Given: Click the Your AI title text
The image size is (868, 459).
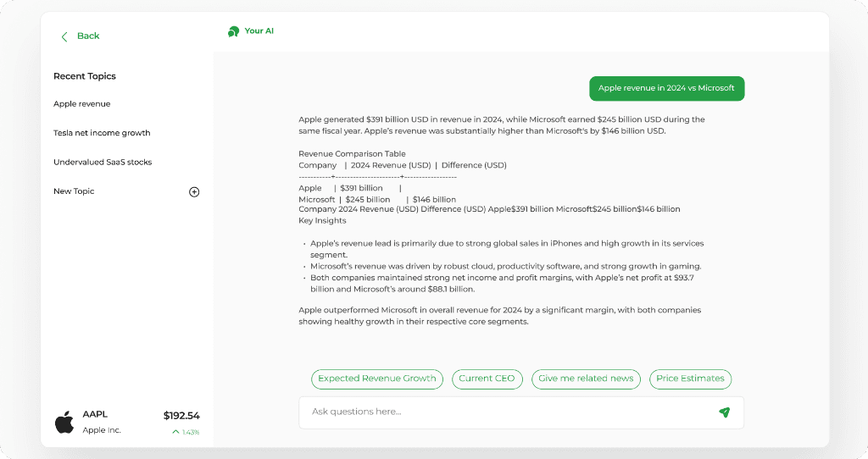Looking at the screenshot, I should [x=259, y=31].
